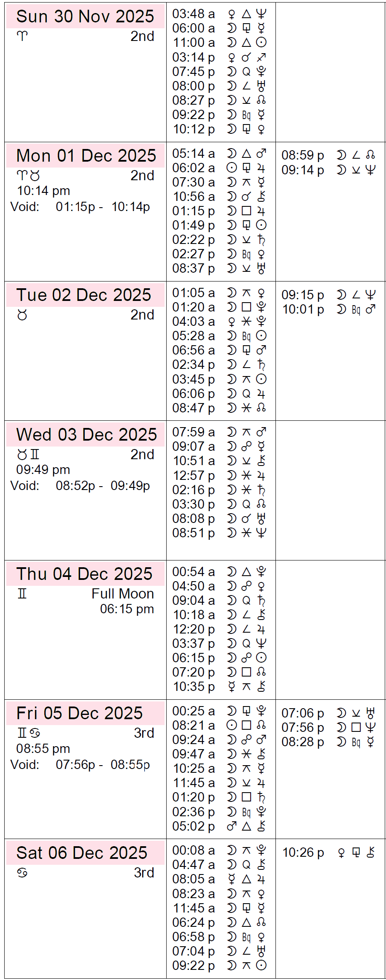
Task: Click the Aries glyph under Sun 30 Nov
Action: [x=22, y=36]
